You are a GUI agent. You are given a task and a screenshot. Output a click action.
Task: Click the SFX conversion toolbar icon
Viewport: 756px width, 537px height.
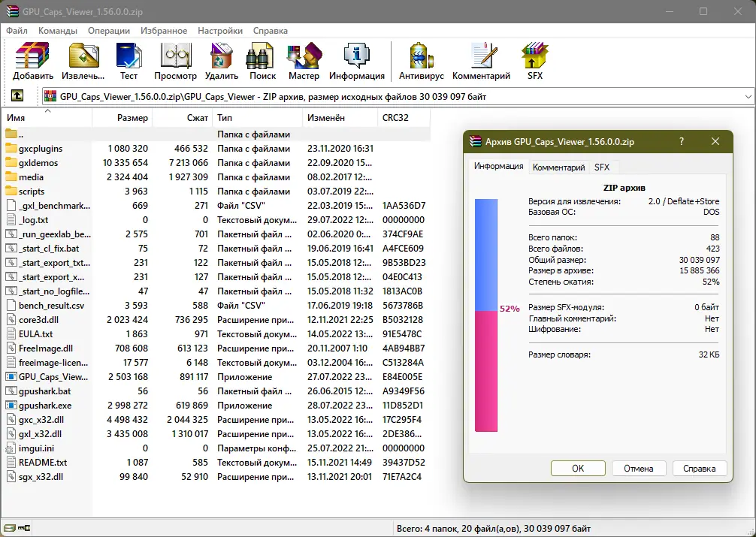[534, 60]
